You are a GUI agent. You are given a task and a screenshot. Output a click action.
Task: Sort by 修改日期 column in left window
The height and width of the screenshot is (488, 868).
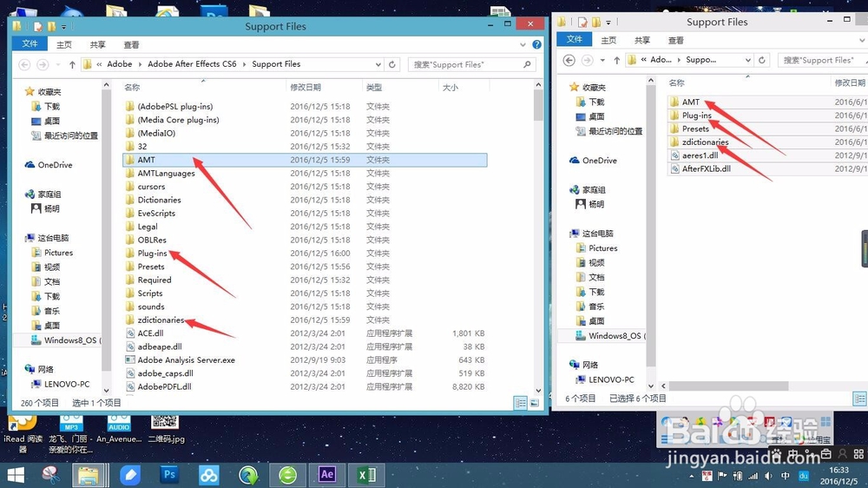click(x=306, y=88)
